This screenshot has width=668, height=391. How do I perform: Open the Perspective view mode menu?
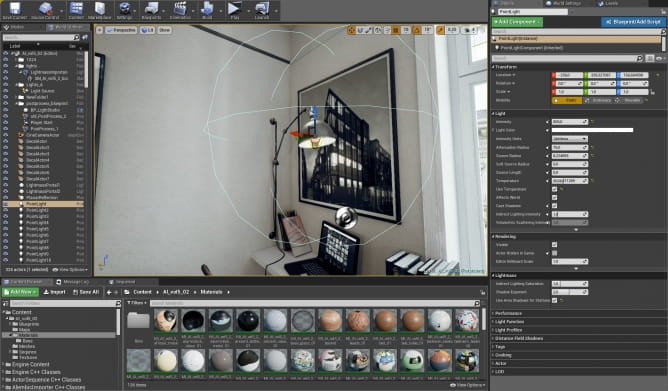coord(121,30)
